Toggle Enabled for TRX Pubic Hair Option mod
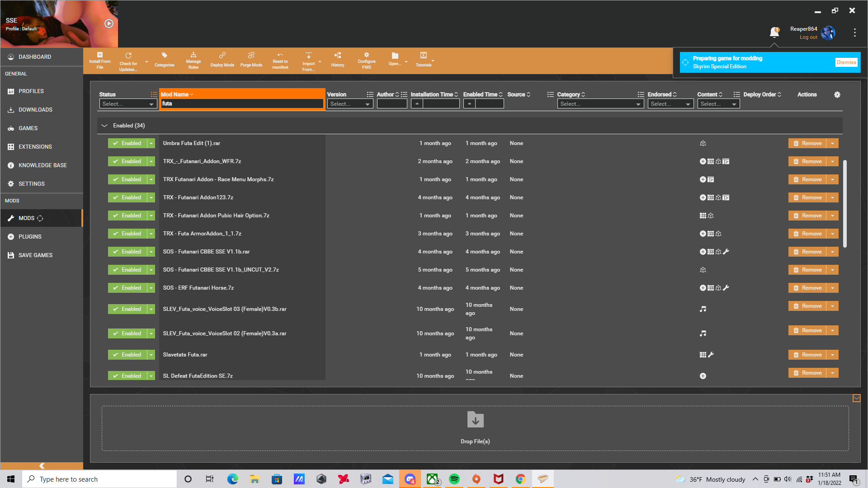Screen dimensions: 868x488 point(127,216)
